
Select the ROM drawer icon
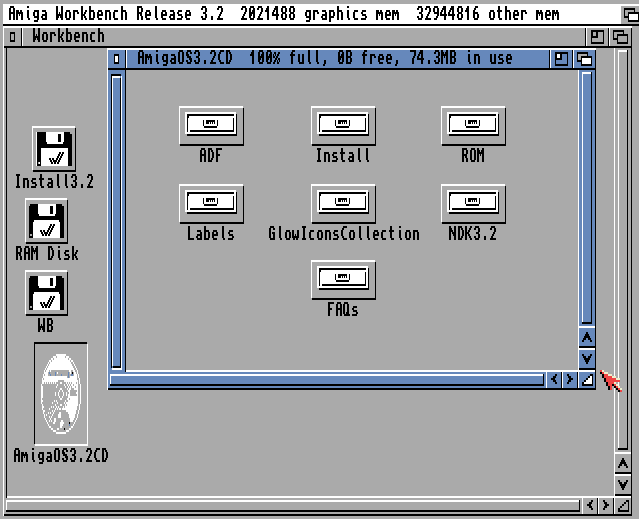click(473, 125)
